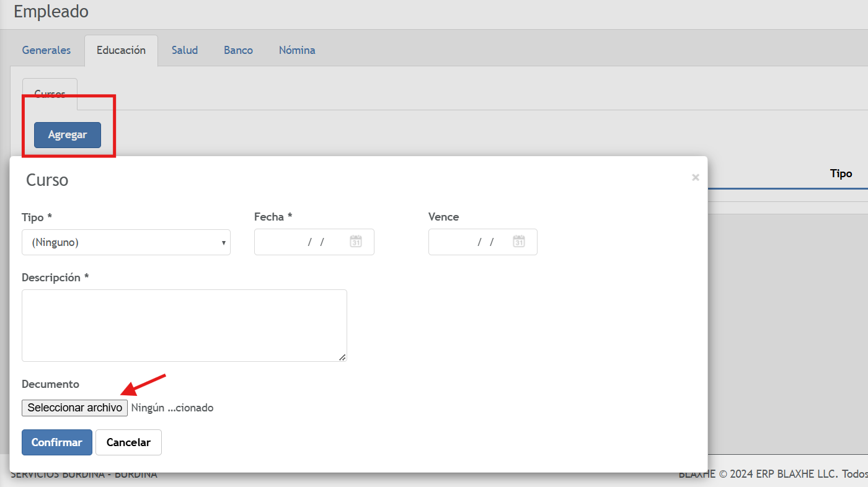
Task: Go to the Banco tab
Action: point(239,50)
